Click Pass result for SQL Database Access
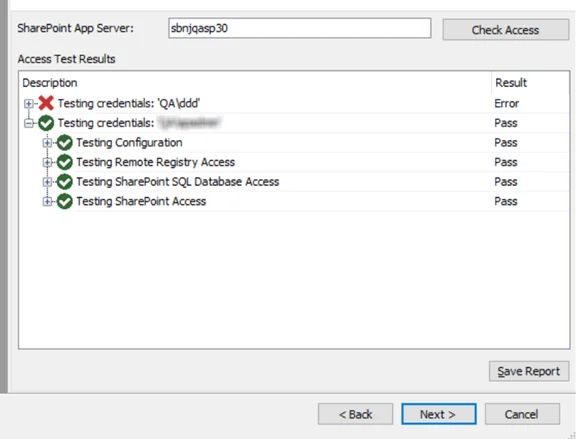This screenshot has width=576, height=439. [x=506, y=182]
